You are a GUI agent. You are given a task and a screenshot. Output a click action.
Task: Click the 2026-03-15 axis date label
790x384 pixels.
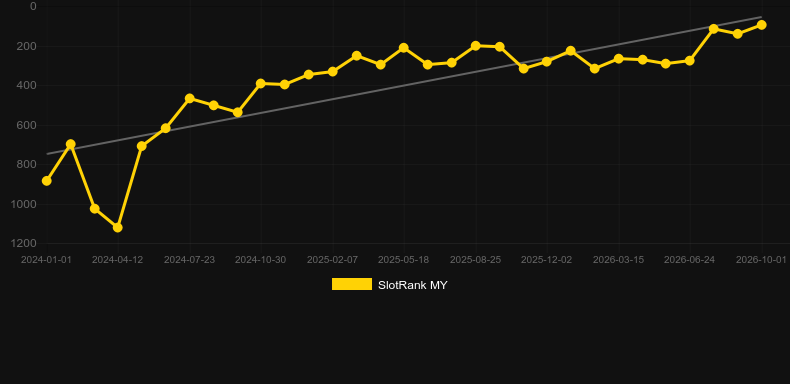point(618,260)
